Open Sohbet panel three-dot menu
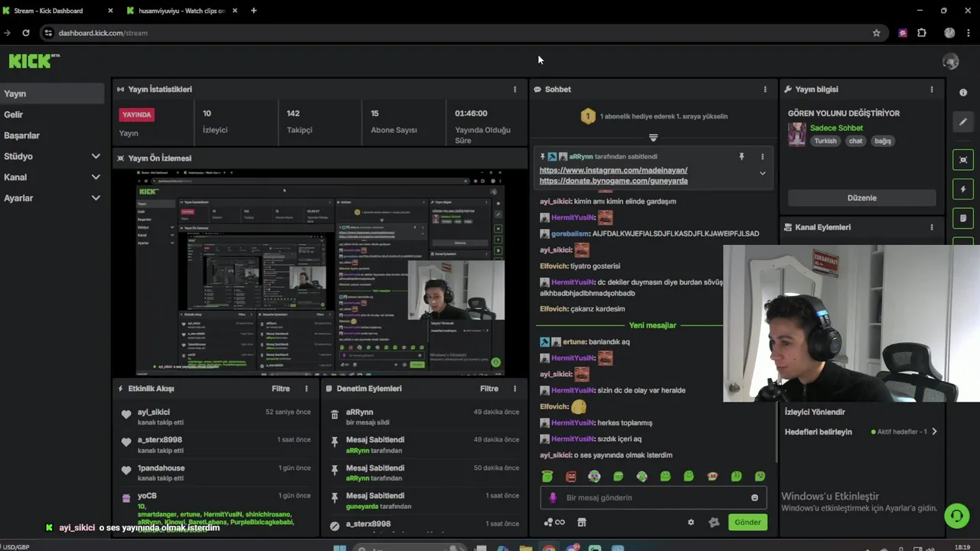Screen dimensions: 980x551 (x=765, y=90)
